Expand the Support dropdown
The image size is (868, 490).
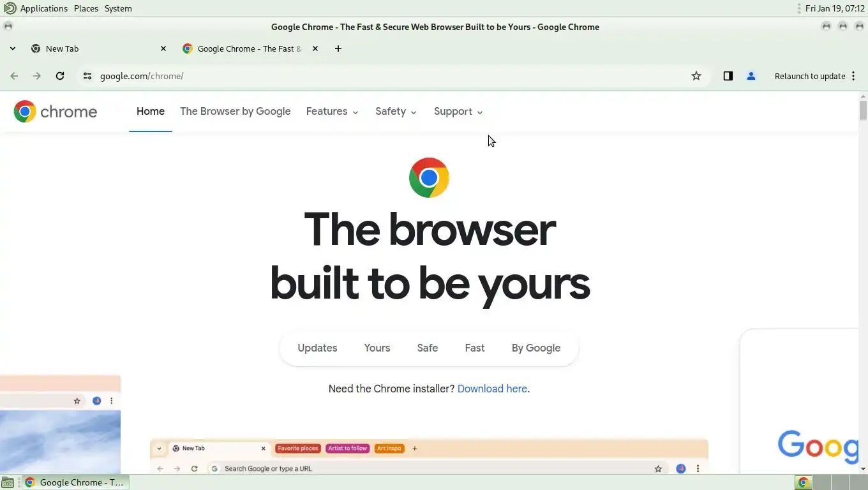(x=458, y=112)
